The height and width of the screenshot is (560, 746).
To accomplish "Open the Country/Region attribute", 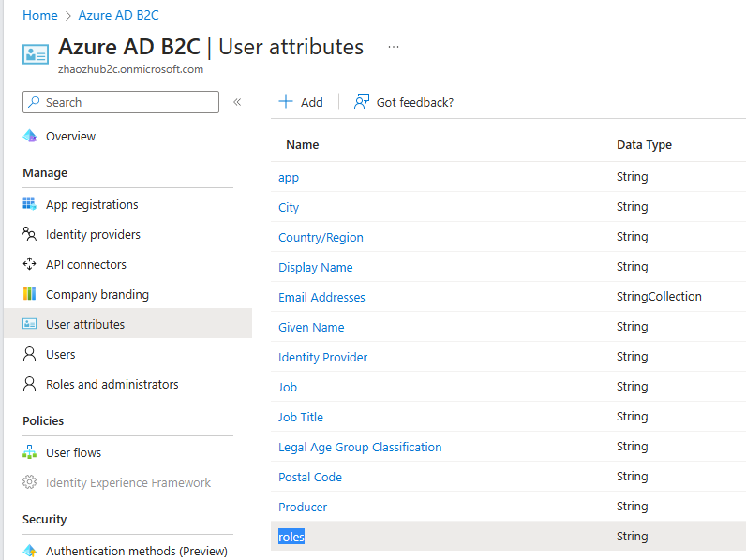I will 321,237.
